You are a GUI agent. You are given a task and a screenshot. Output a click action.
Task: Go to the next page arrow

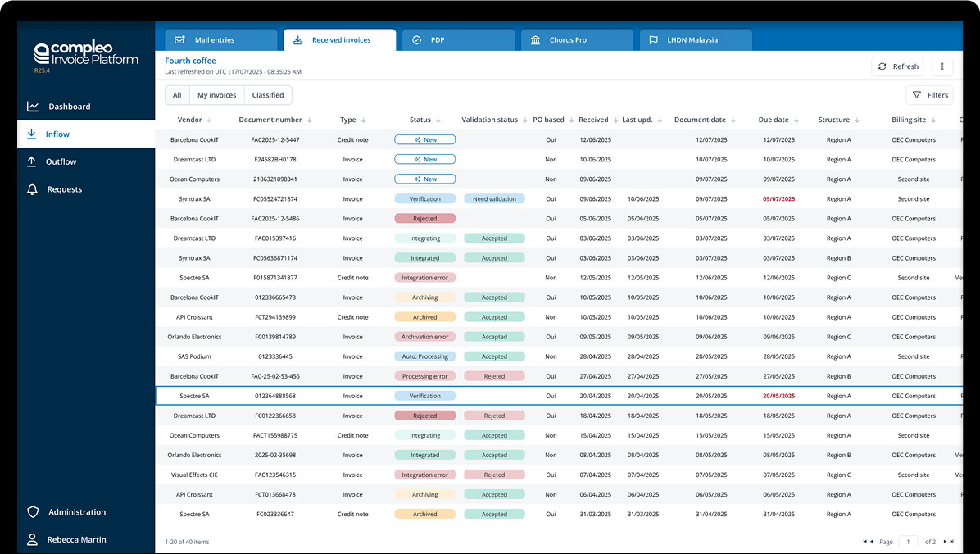pos(945,542)
